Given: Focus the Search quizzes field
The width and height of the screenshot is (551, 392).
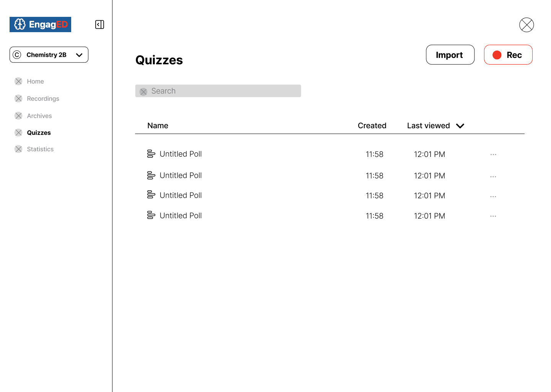Looking at the screenshot, I should (218, 91).
